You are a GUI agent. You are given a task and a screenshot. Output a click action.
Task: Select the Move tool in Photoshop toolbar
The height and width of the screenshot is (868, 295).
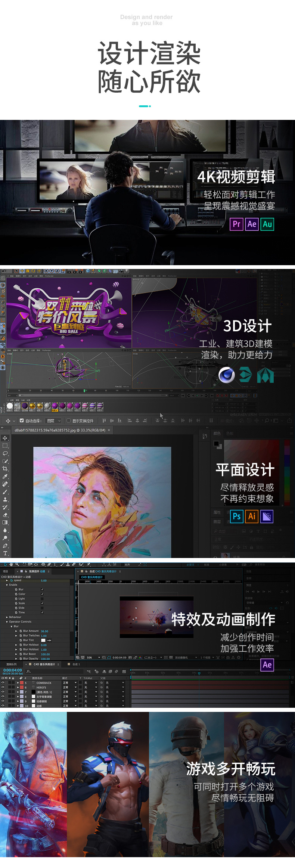click(x=5, y=438)
